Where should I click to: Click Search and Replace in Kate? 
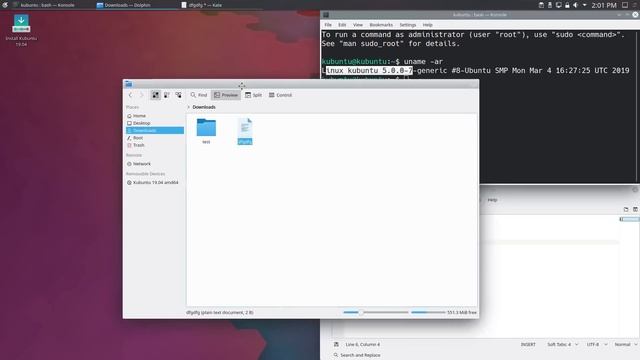pyautogui.click(x=357, y=355)
